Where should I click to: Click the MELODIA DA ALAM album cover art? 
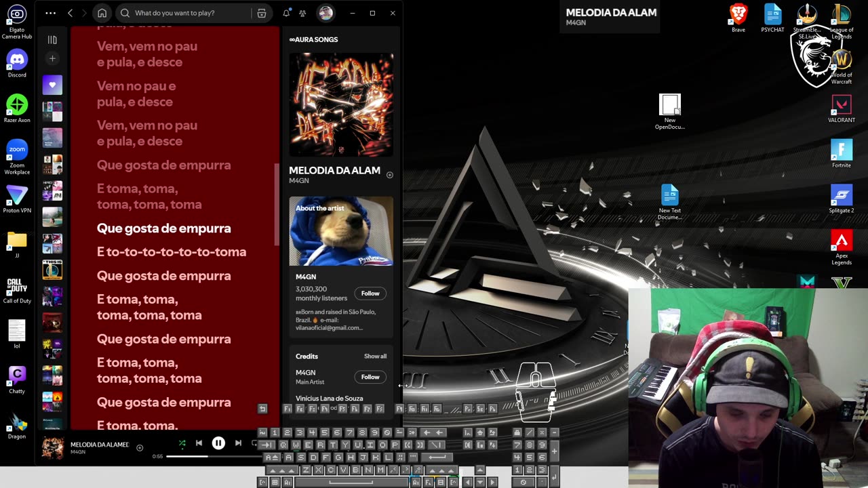pos(341,104)
